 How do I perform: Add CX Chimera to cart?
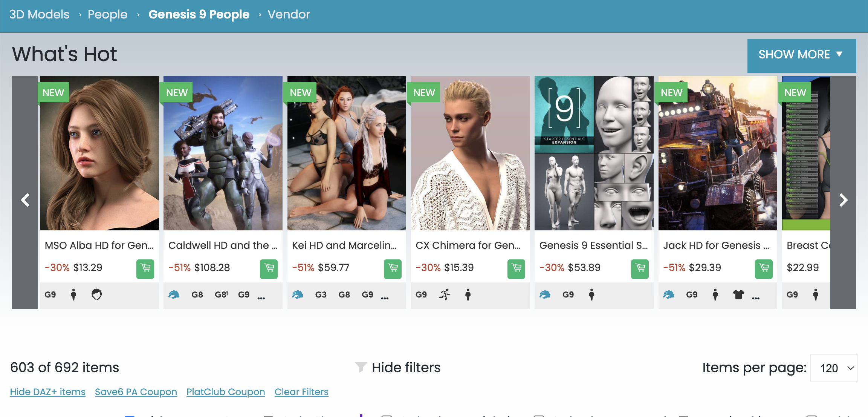(x=516, y=269)
